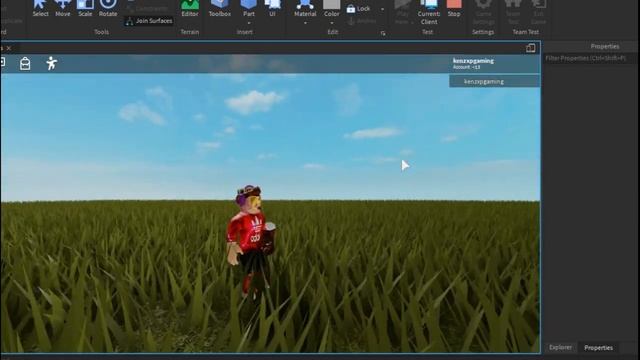Expand the Material dropdown arrow
Screen dimensions: 640x360
pyautogui.click(x=305, y=23)
